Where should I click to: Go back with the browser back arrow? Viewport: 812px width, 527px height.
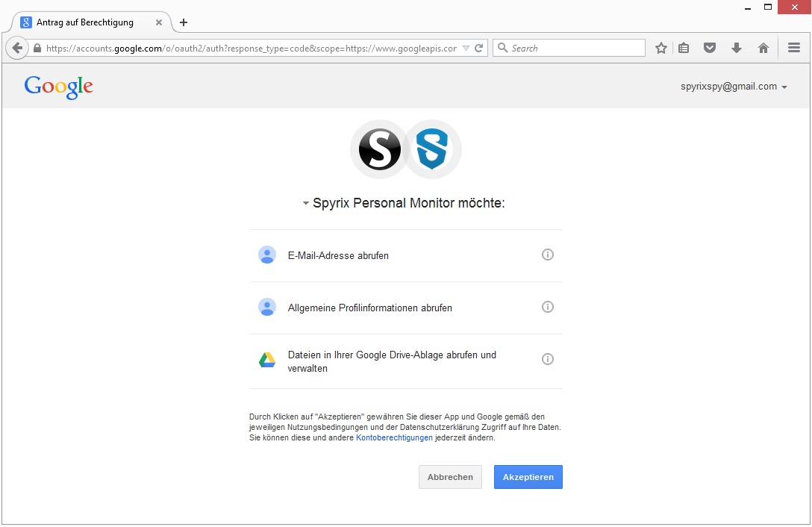point(17,49)
